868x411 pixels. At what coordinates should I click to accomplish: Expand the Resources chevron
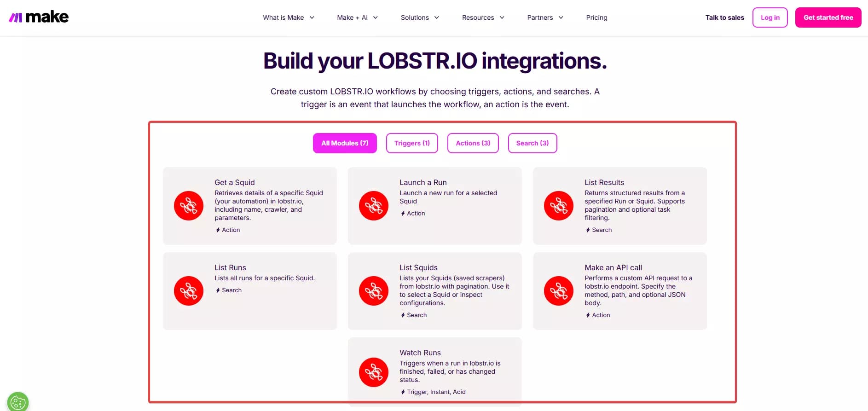pyautogui.click(x=502, y=17)
